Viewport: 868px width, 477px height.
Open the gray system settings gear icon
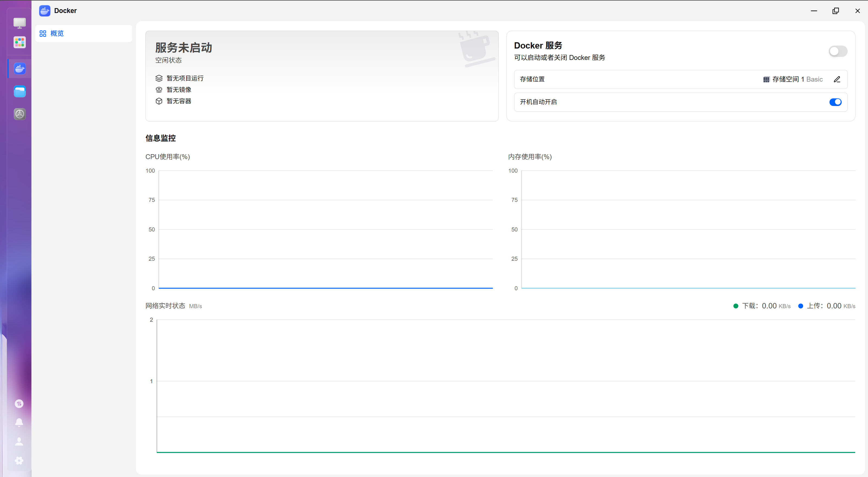[20, 114]
